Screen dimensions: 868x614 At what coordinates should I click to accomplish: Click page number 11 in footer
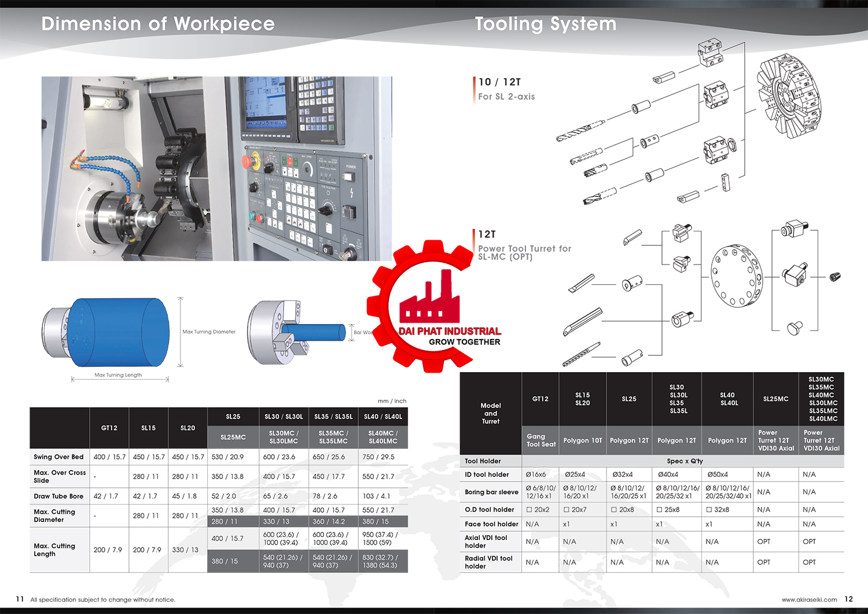tap(20, 599)
